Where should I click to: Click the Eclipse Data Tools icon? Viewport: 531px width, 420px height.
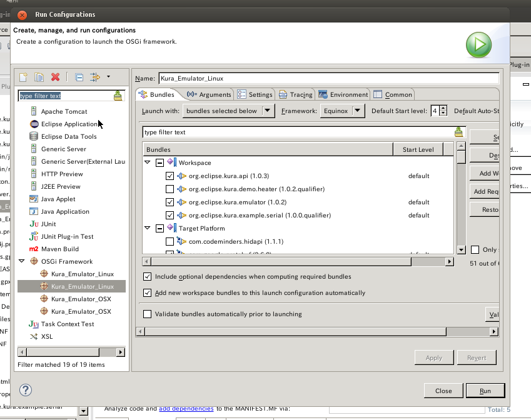pos(34,136)
